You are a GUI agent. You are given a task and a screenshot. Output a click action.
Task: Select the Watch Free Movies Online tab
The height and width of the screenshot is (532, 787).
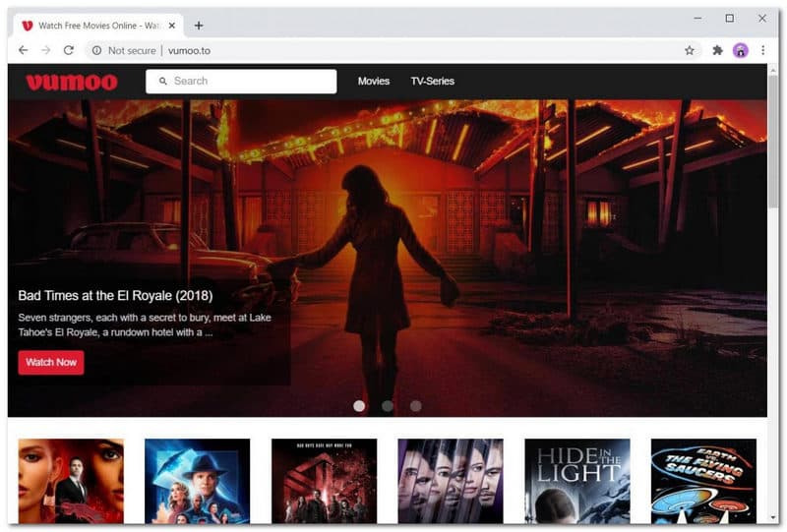(x=98, y=26)
